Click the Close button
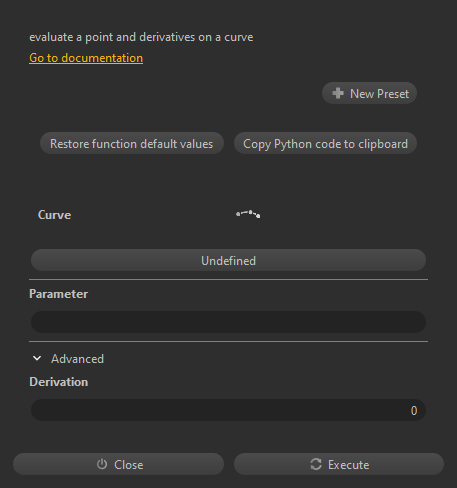Image resolution: width=457 pixels, height=488 pixels. (118, 464)
